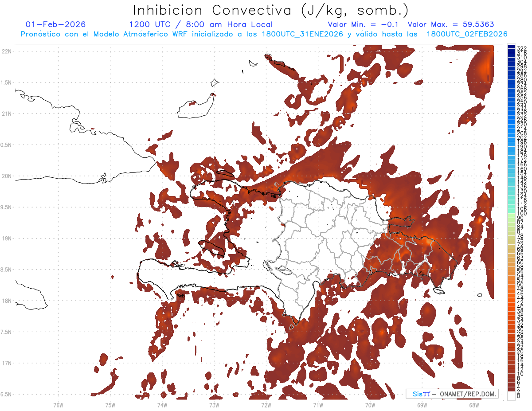Viewport: 532px width, 411px height.
Task: Click the '75W' longitude label
Action: point(110,405)
